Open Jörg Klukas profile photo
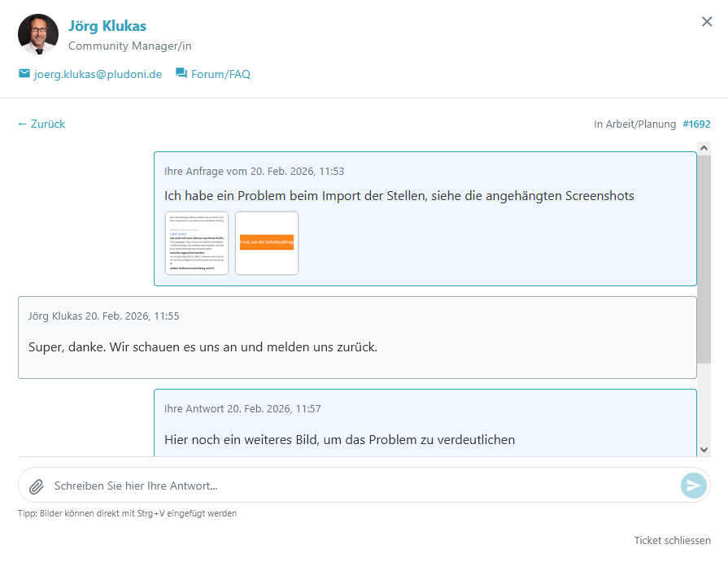 click(38, 34)
